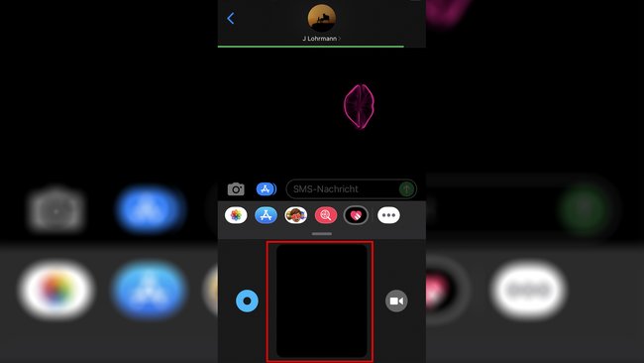Viewport: 644px width, 363px height.
Task: Select the Digital Touch heart icon
Action: [356, 215]
